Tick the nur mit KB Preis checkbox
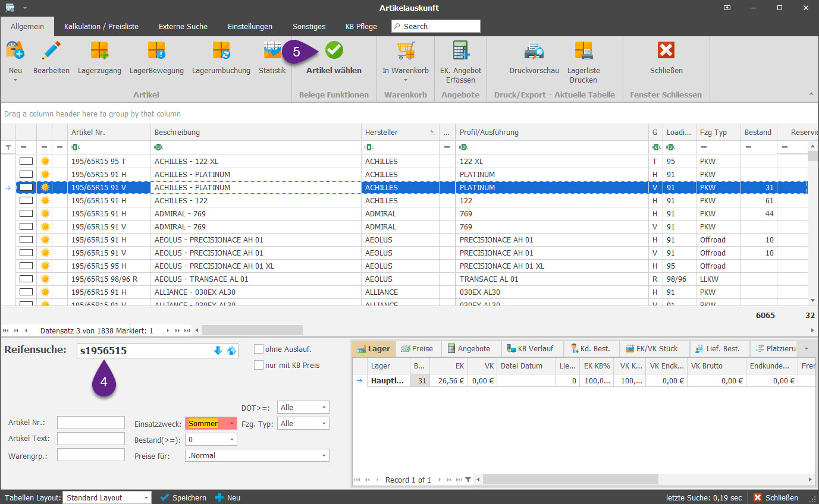This screenshot has height=504, width=819. coord(259,365)
